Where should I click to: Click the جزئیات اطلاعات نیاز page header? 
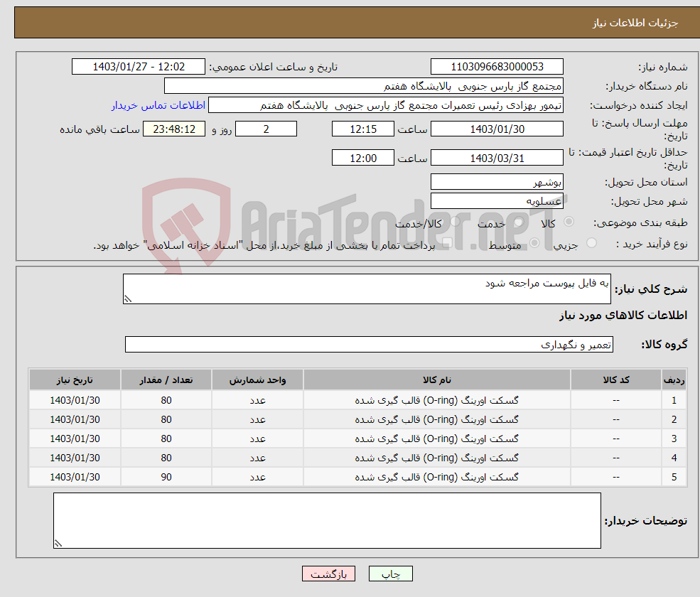635,23
